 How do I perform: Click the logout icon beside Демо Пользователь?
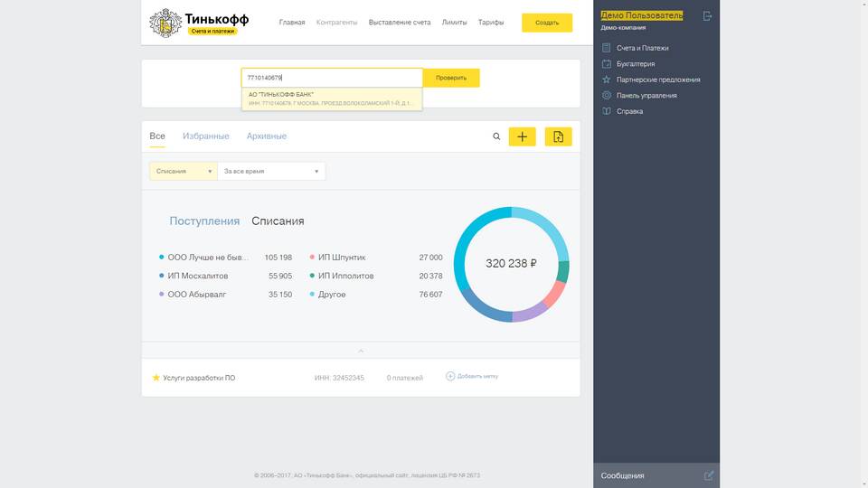707,16
